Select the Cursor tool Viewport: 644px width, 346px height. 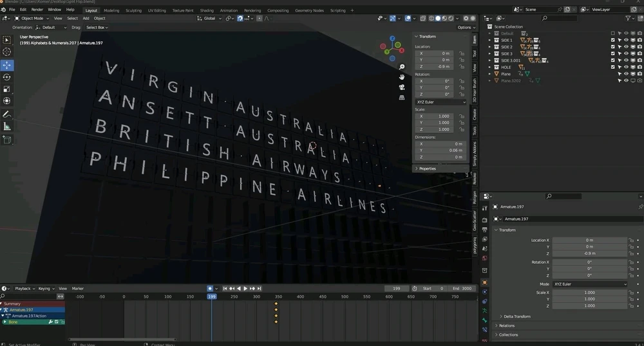tap(7, 52)
